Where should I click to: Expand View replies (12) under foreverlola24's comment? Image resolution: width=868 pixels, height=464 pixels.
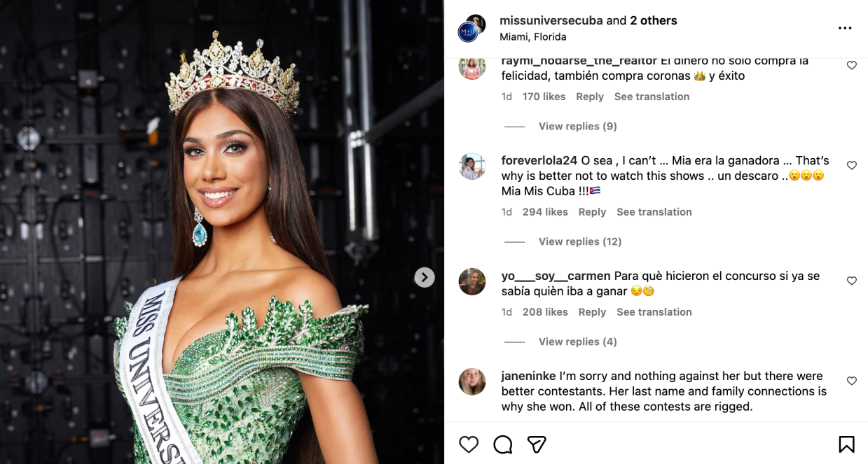point(579,241)
